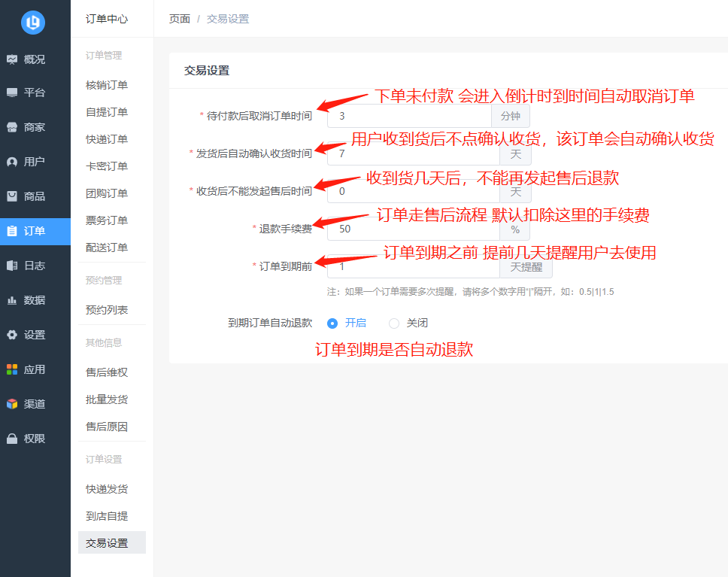
Task: Click 订单管理 group heading
Action: pos(104,55)
